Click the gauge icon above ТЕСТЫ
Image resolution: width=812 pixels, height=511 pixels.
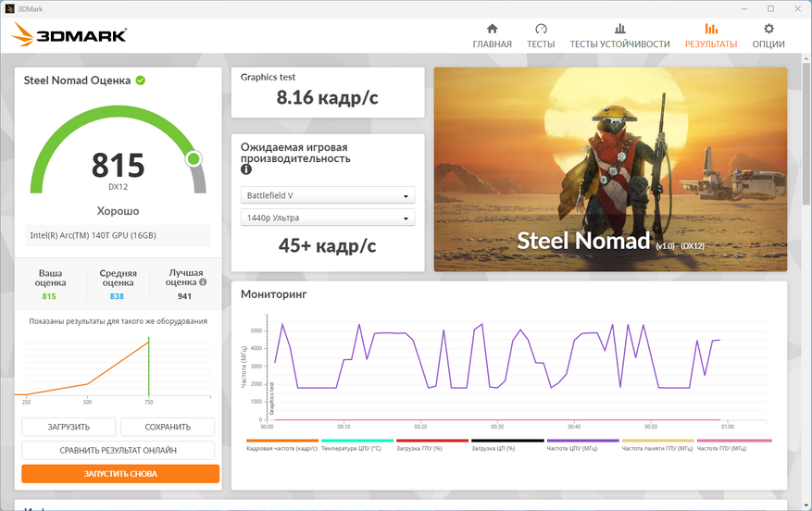point(541,29)
